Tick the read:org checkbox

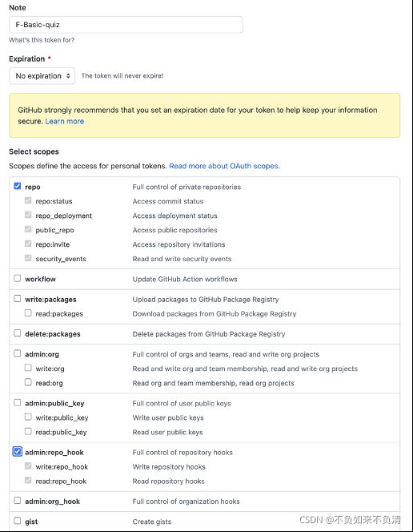point(28,382)
